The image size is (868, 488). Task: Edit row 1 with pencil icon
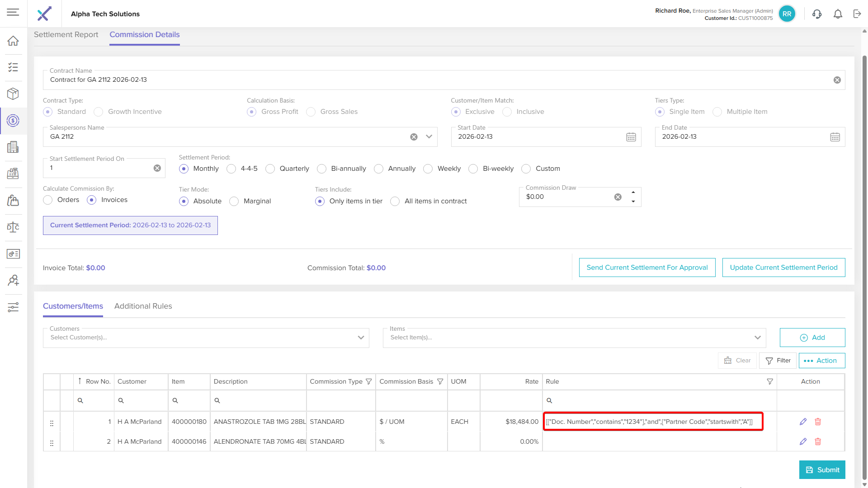pyautogui.click(x=803, y=422)
